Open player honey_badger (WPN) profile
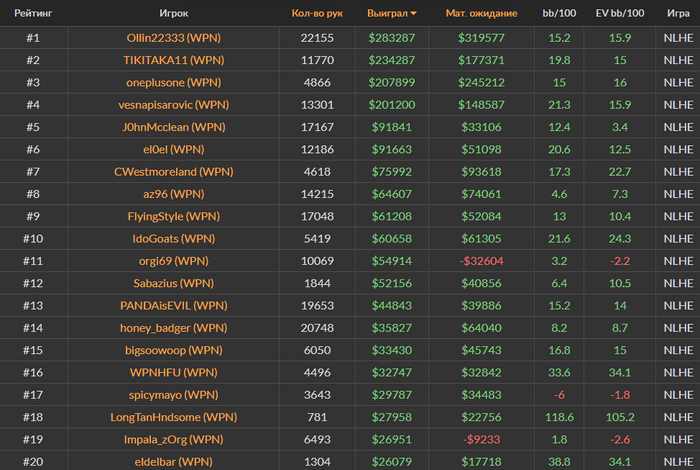Viewport: 700px width, 470px height. coord(174,328)
